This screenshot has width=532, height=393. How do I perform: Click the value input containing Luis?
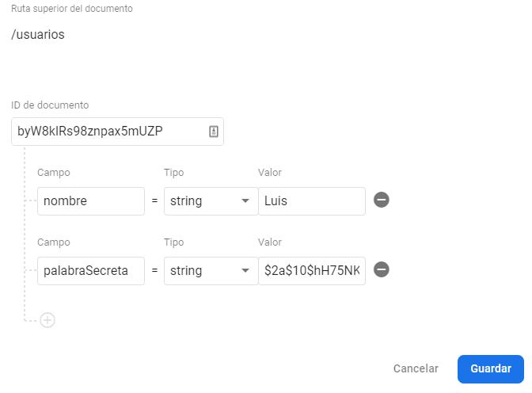pyautogui.click(x=311, y=201)
